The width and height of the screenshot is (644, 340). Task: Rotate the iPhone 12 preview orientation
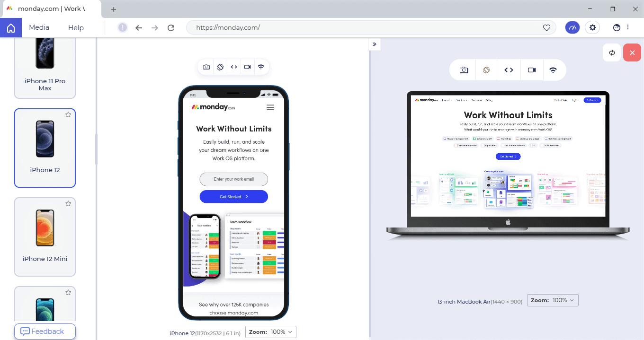coord(220,67)
